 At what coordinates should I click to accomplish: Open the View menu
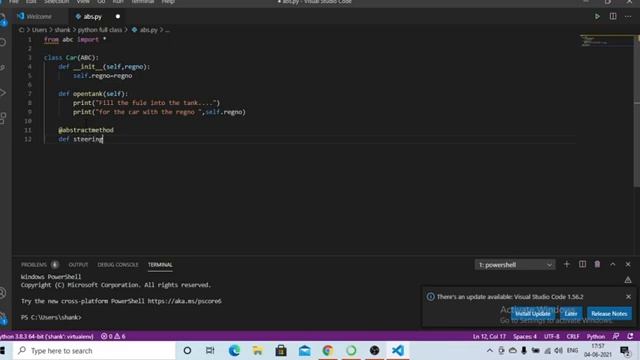(83, 2)
